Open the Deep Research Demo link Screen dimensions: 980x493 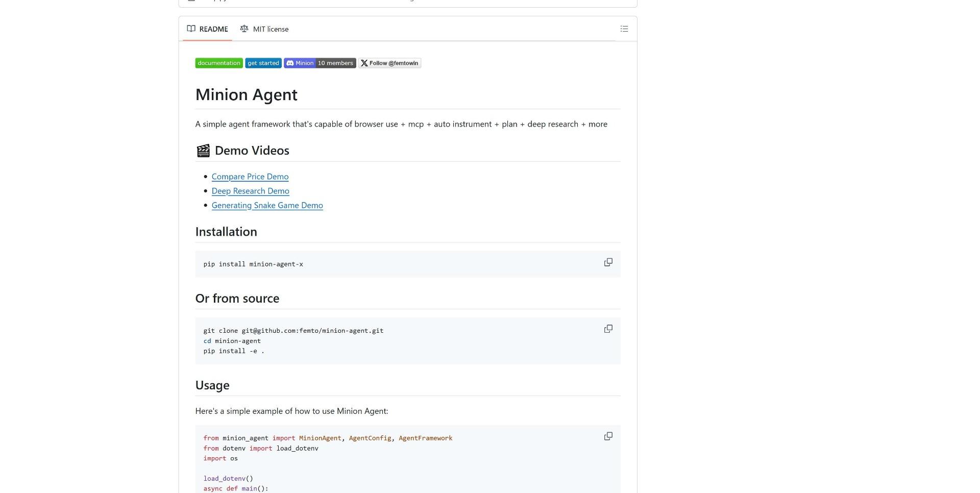[x=251, y=191]
